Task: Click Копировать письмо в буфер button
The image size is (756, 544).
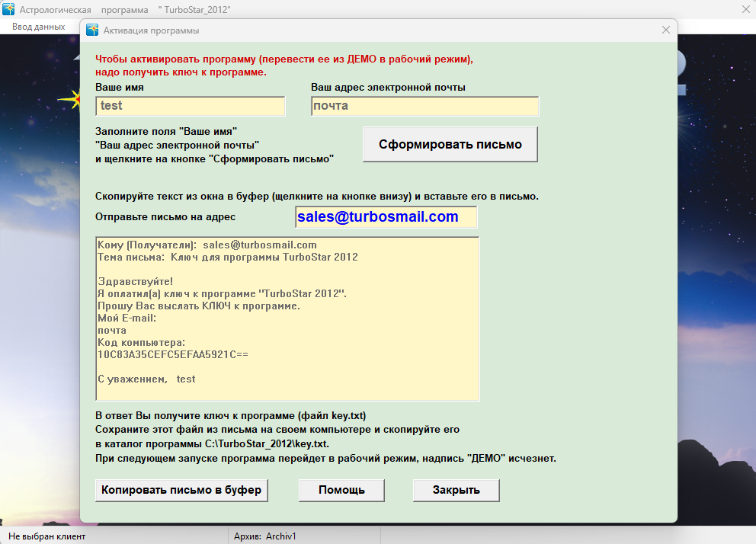Action: [182, 491]
